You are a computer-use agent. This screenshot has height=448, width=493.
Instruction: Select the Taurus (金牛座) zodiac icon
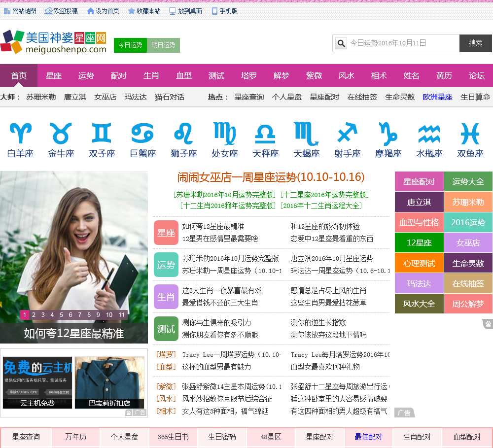pyautogui.click(x=61, y=134)
